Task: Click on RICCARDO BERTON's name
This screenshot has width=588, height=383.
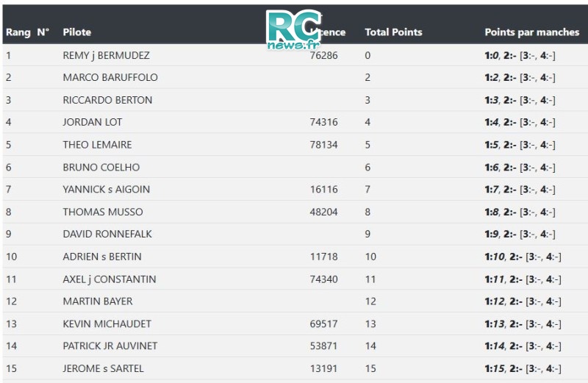Action: tap(107, 100)
